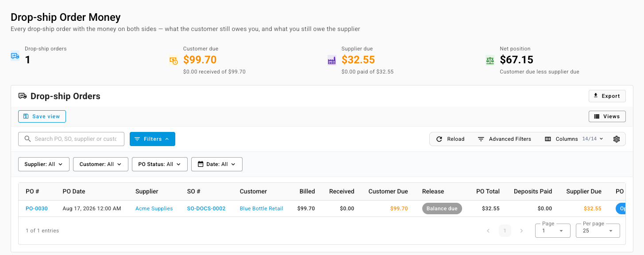644x255 pixels.
Task: Open customer Blue Bottle Retail
Action: point(262,209)
